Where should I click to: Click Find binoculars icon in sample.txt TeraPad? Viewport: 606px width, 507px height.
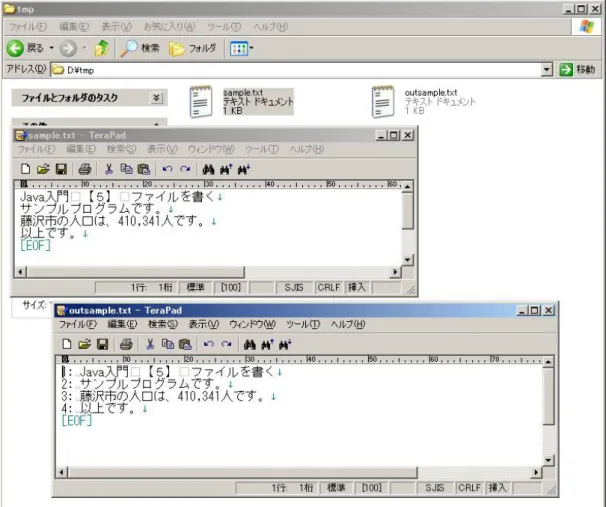208,169
